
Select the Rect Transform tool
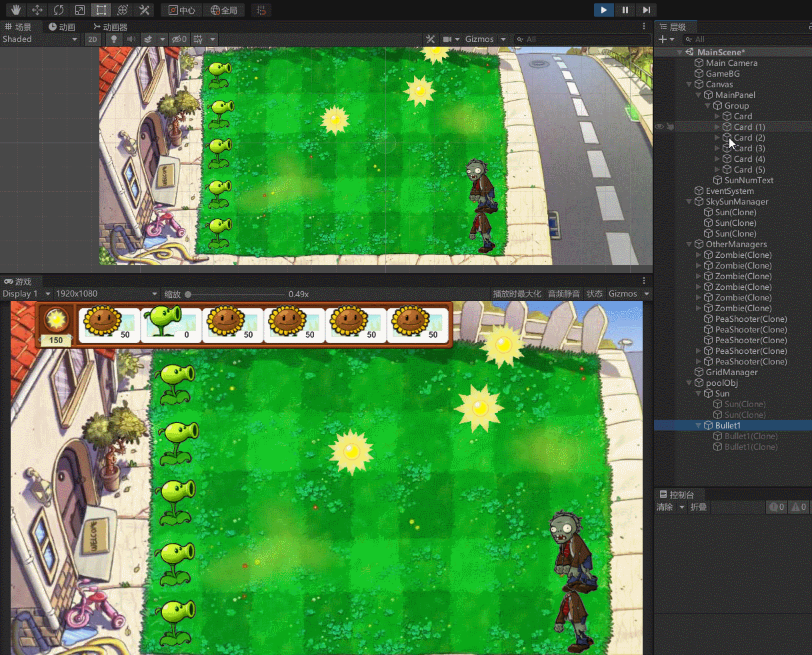point(101,10)
